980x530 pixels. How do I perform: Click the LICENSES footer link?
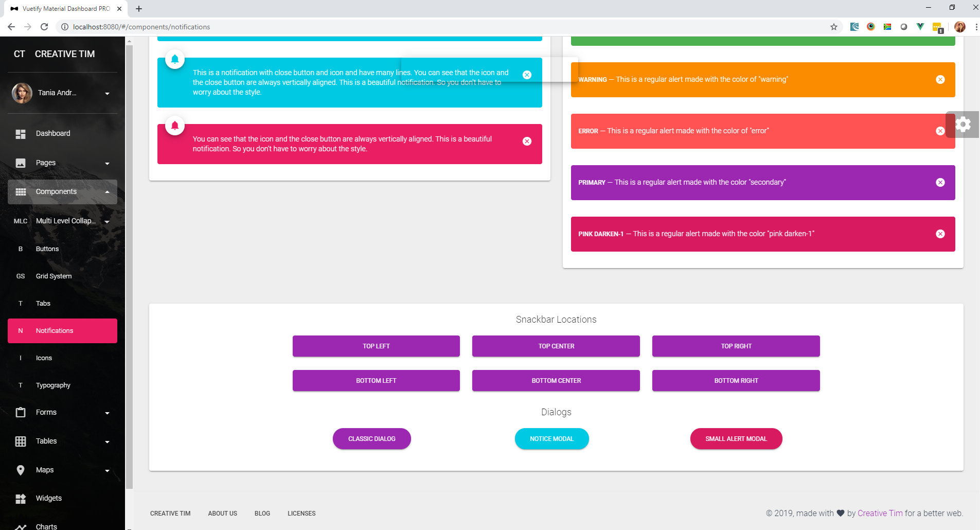coord(301,514)
